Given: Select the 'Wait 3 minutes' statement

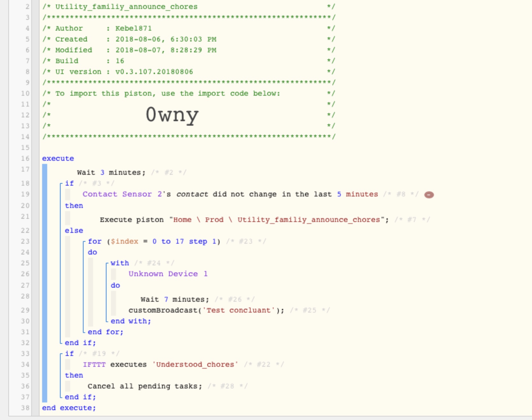Looking at the screenshot, I should (111, 173).
